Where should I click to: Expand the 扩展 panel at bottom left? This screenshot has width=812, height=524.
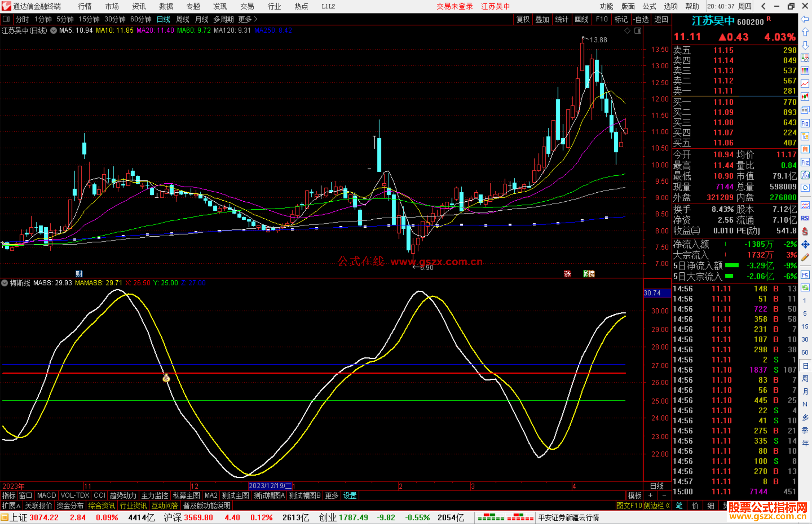click(11, 506)
